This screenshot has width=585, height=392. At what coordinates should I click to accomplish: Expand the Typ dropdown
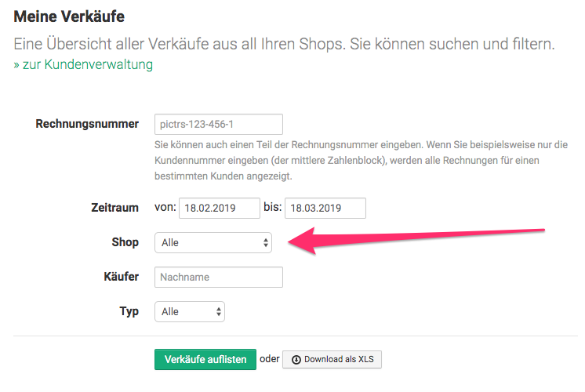[190, 311]
